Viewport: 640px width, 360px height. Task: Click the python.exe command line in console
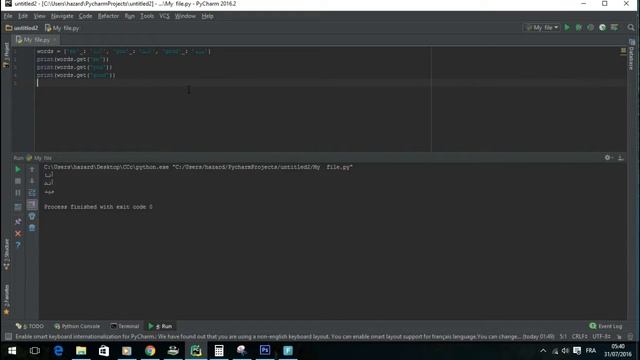click(x=198, y=167)
